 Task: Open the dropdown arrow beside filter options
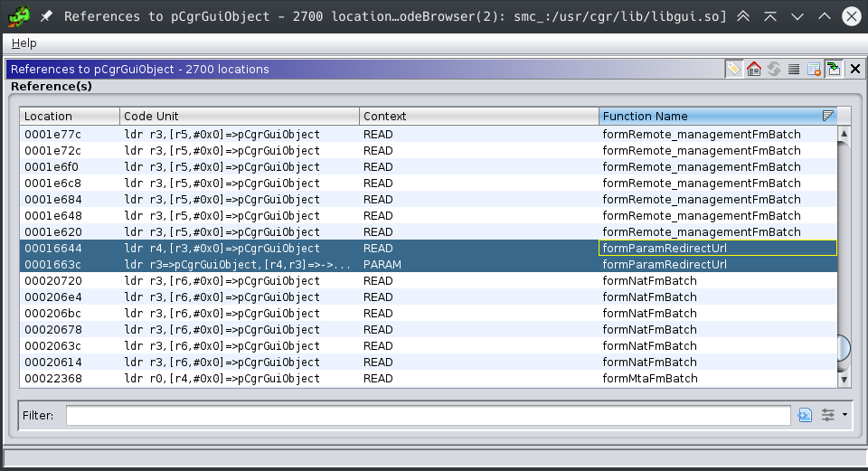click(x=844, y=415)
